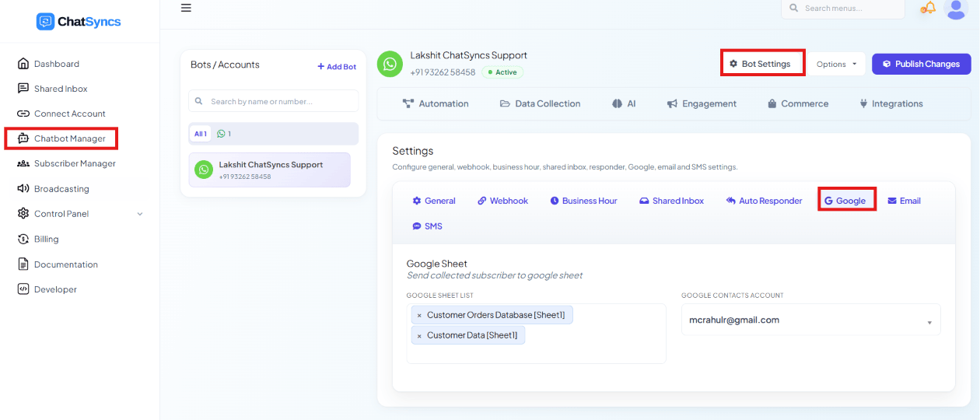980x420 pixels.
Task: Click the Connect Account sidebar link
Action: (70, 114)
